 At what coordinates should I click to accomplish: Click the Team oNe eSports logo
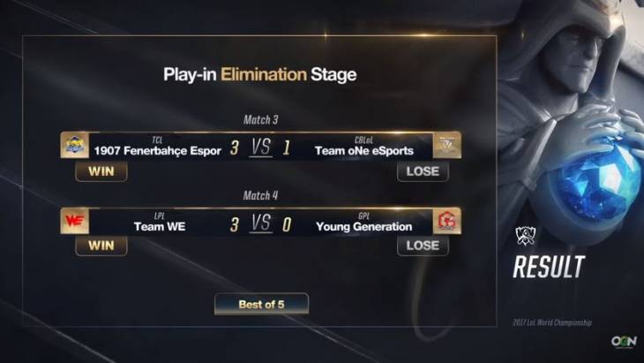pyautogui.click(x=447, y=146)
